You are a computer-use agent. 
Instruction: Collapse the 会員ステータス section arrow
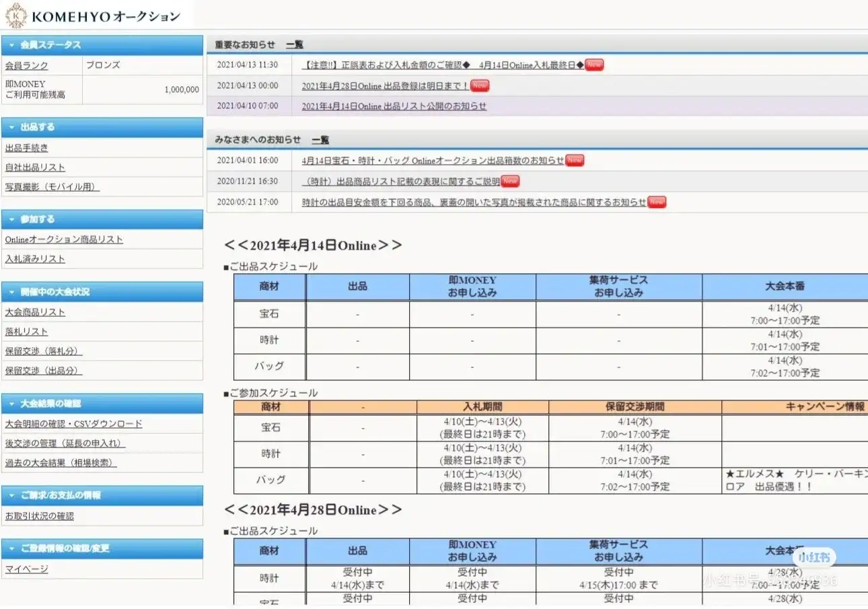[x=11, y=45]
